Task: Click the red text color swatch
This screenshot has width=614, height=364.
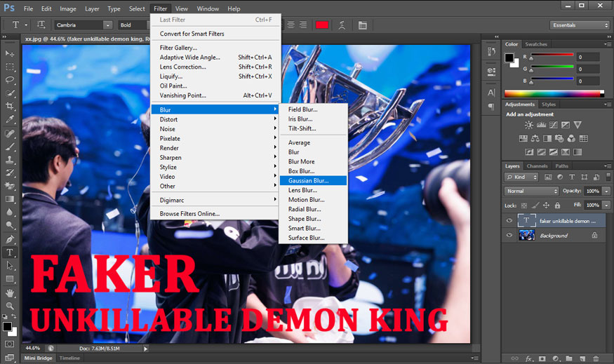Action: (x=322, y=25)
